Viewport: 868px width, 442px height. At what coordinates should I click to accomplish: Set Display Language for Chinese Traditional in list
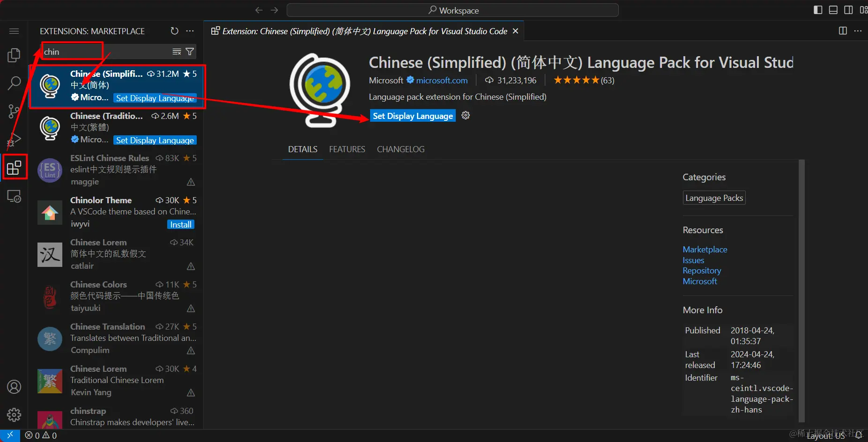pos(155,140)
